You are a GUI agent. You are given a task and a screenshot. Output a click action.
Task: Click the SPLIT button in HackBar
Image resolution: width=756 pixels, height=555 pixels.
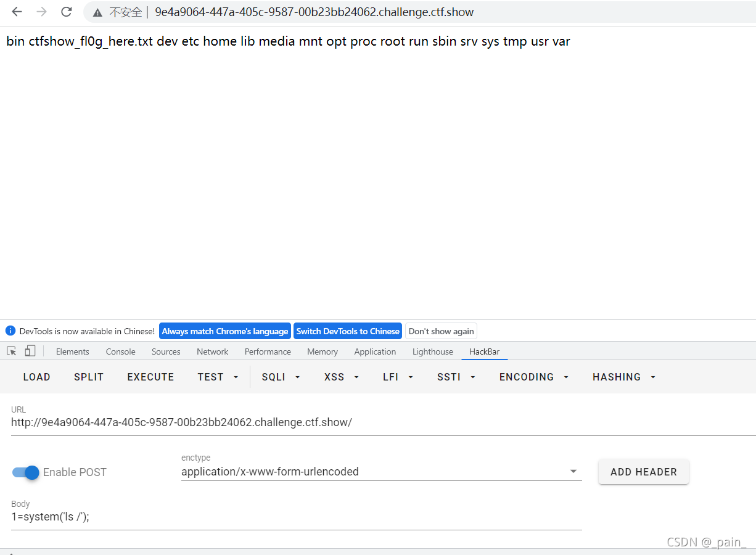(89, 377)
